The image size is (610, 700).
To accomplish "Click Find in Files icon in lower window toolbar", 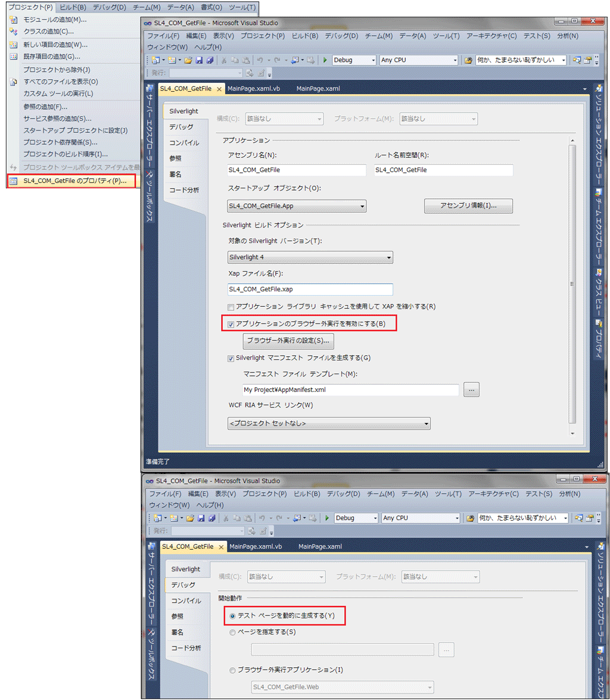I will (x=470, y=518).
